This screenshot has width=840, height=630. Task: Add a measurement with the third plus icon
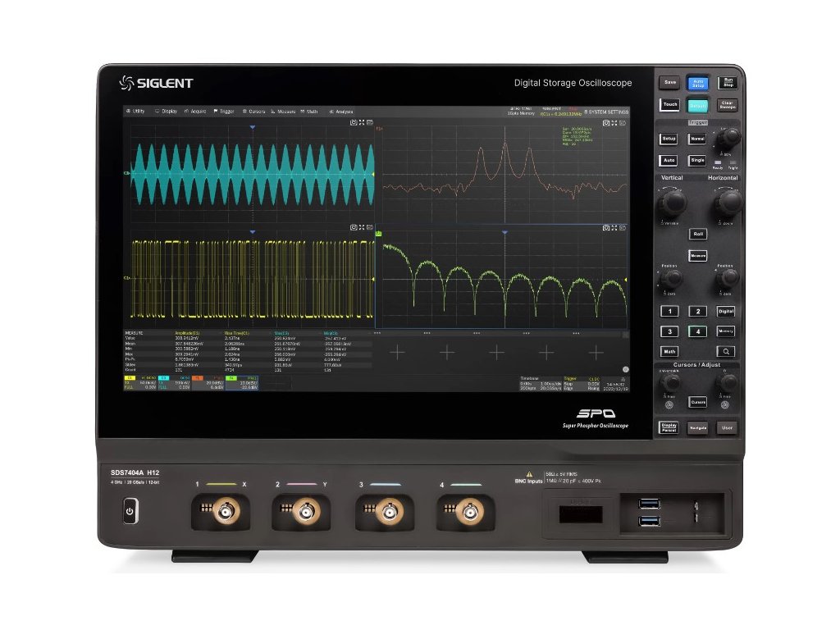(496, 353)
